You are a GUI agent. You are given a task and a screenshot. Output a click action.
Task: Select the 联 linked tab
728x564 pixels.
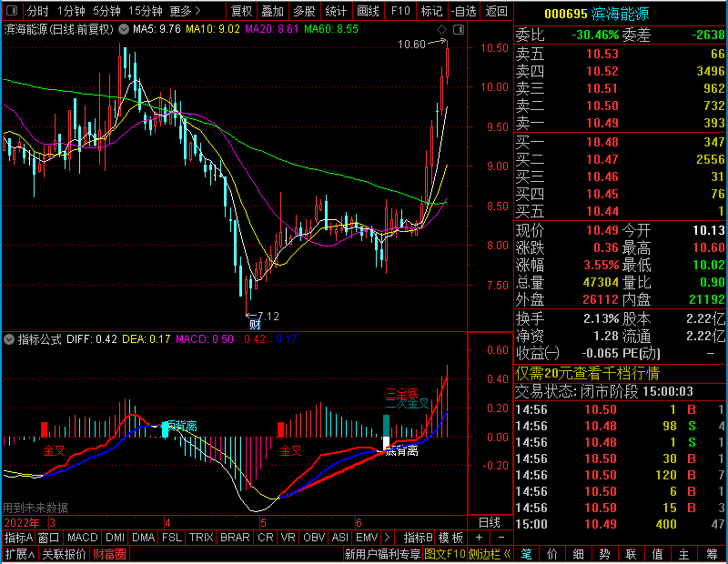(631, 554)
